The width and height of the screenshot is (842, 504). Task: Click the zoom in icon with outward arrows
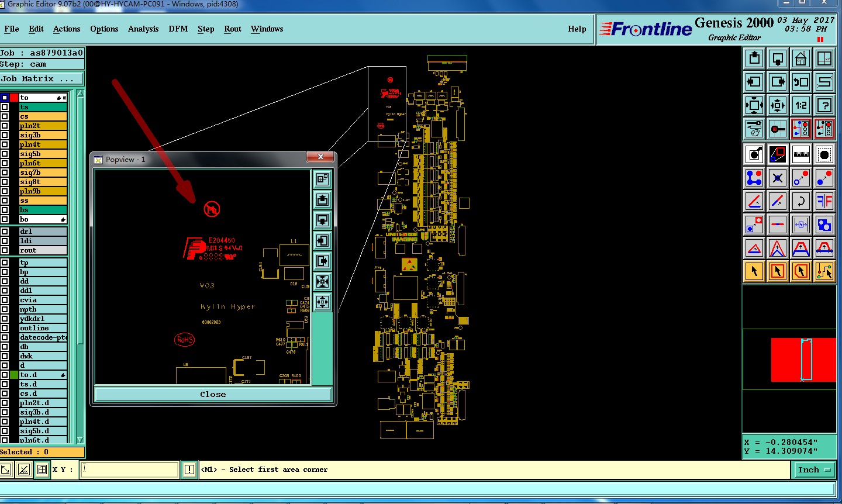pyautogui.click(x=754, y=105)
